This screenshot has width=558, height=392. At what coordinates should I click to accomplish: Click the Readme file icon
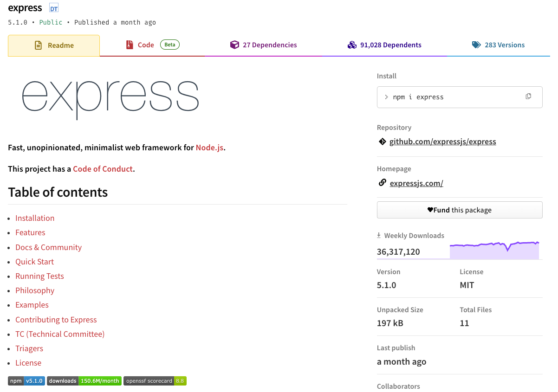(38, 45)
